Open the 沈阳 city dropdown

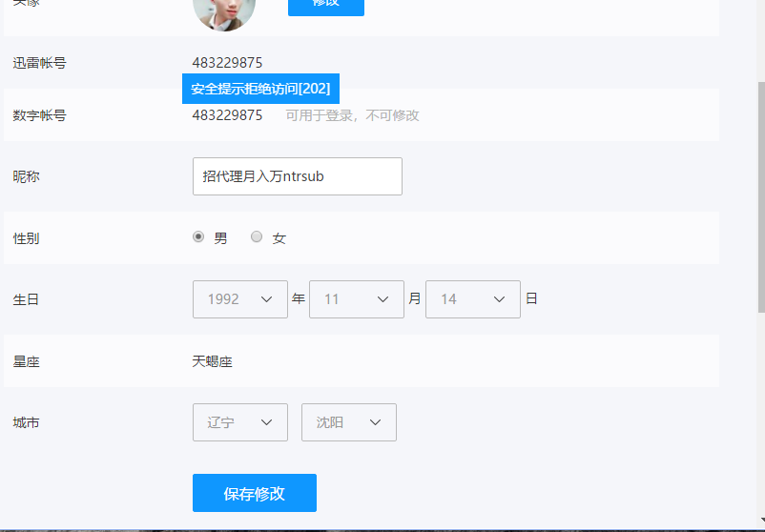coord(348,422)
